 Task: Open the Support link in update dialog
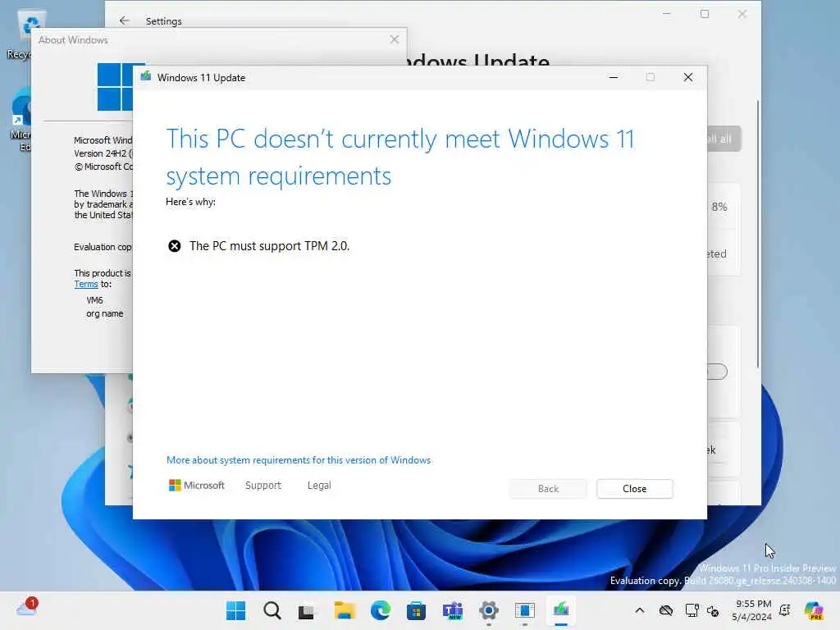pos(263,486)
